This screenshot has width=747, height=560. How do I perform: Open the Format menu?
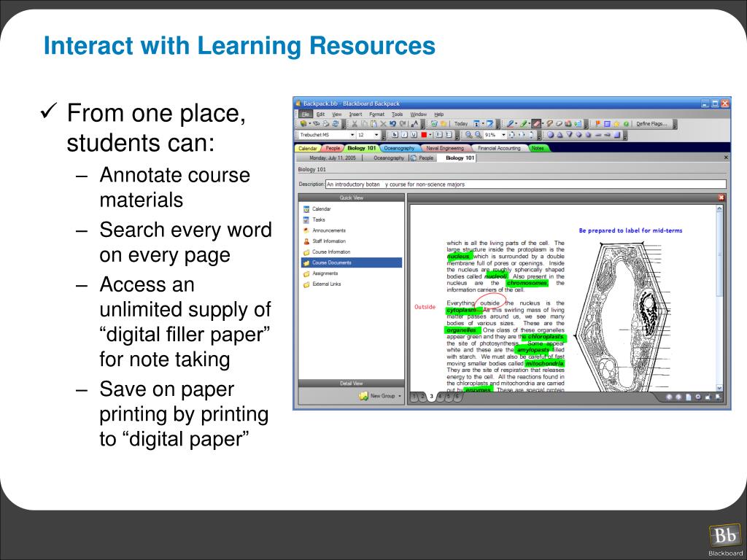[377, 114]
